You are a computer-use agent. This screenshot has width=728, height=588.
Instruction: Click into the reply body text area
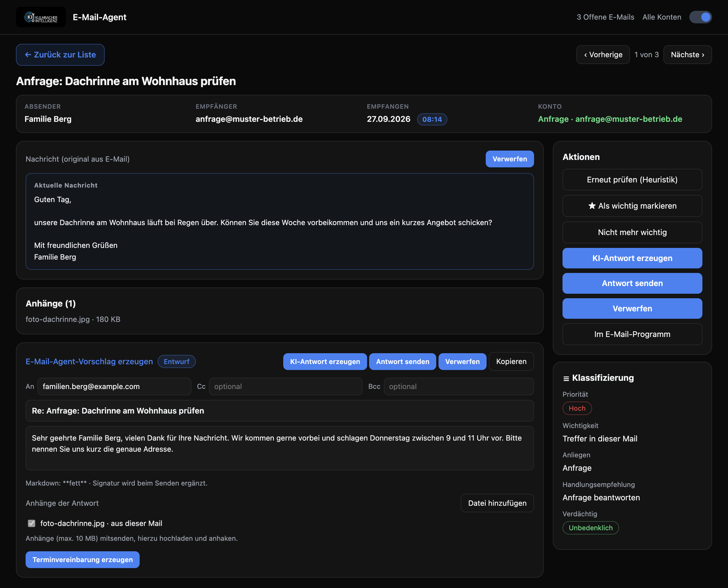click(x=280, y=448)
